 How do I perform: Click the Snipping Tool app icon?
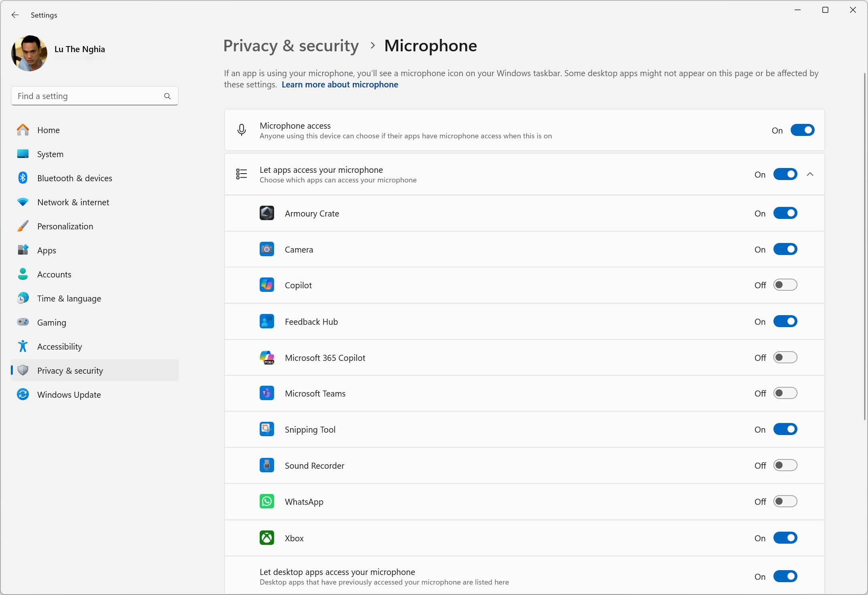266,429
